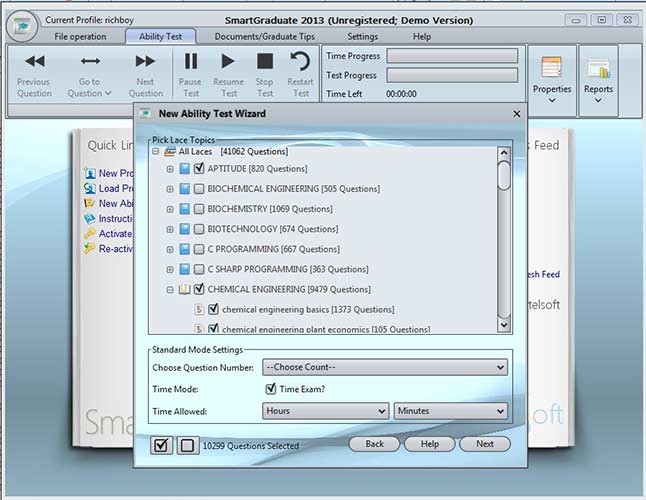This screenshot has height=500, width=646.
Task: Click the All Laces root icon
Action: tap(170, 152)
